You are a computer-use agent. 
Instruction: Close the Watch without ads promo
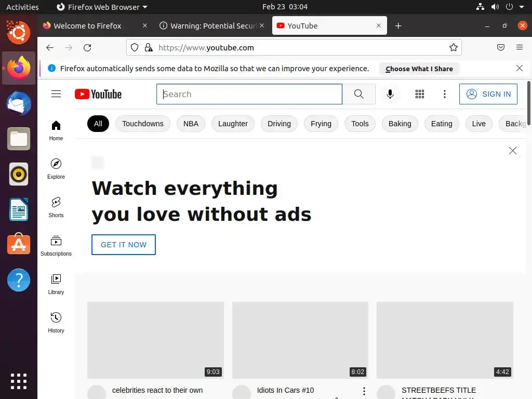tap(513, 151)
